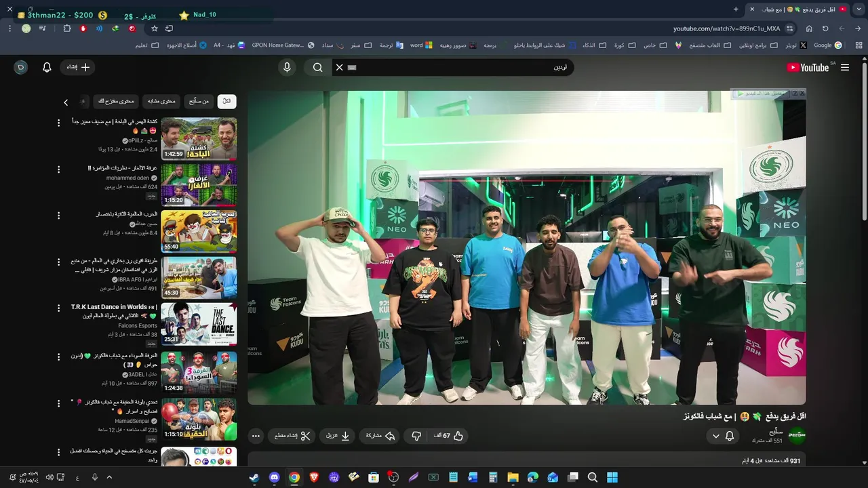Open the subscription bell dropdown for سـألّح
Viewport: 868px width, 488px height.
[723, 436]
